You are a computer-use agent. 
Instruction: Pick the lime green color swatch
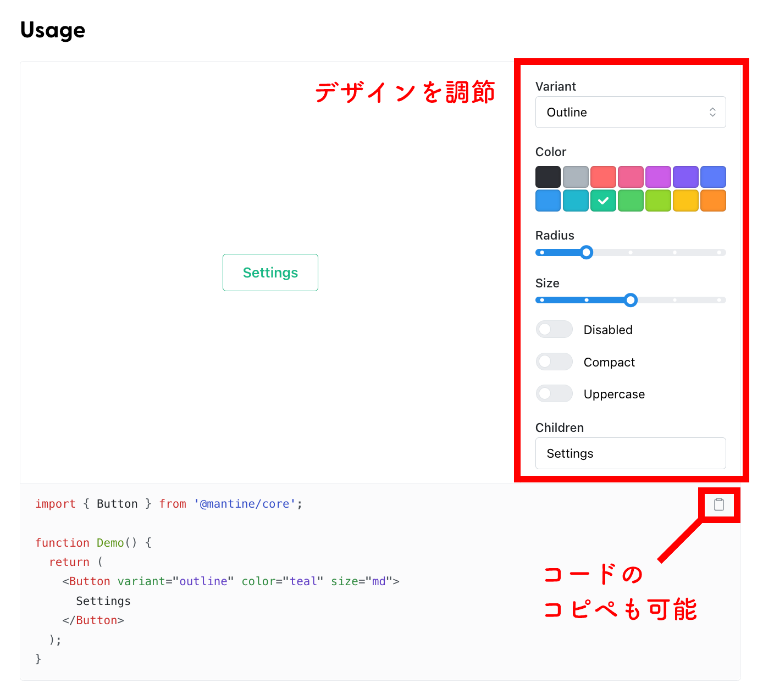[x=658, y=201]
